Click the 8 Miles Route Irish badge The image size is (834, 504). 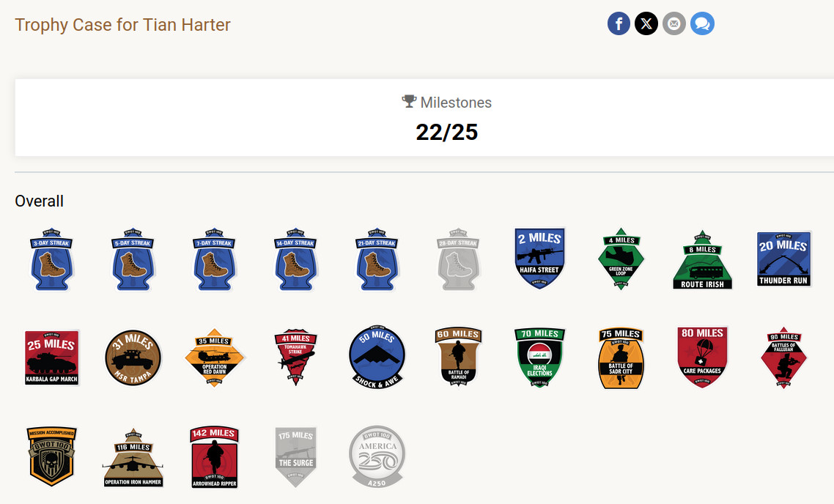(x=702, y=259)
